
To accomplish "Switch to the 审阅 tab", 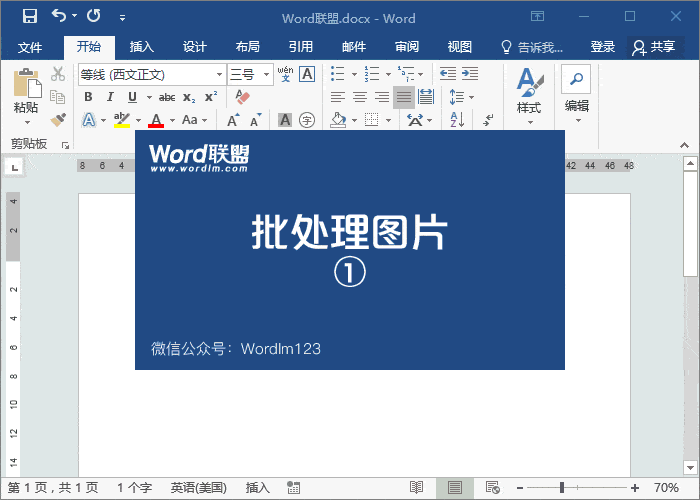I will coord(407,46).
